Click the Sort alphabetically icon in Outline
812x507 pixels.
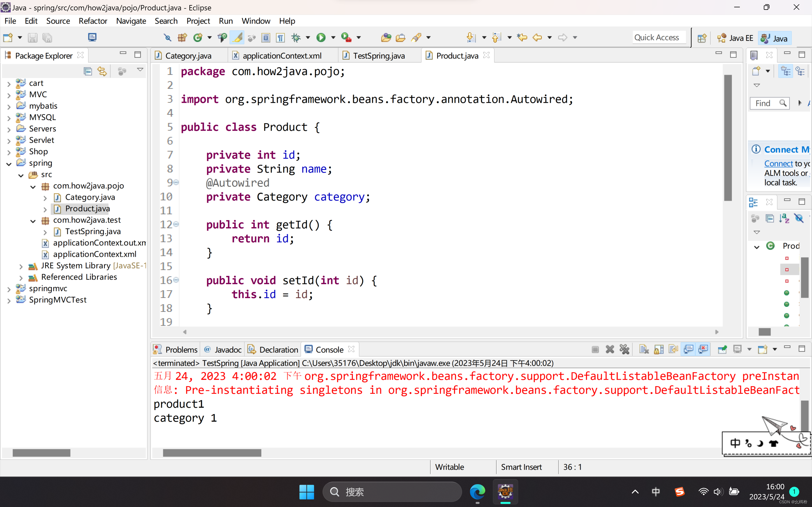[x=784, y=219]
